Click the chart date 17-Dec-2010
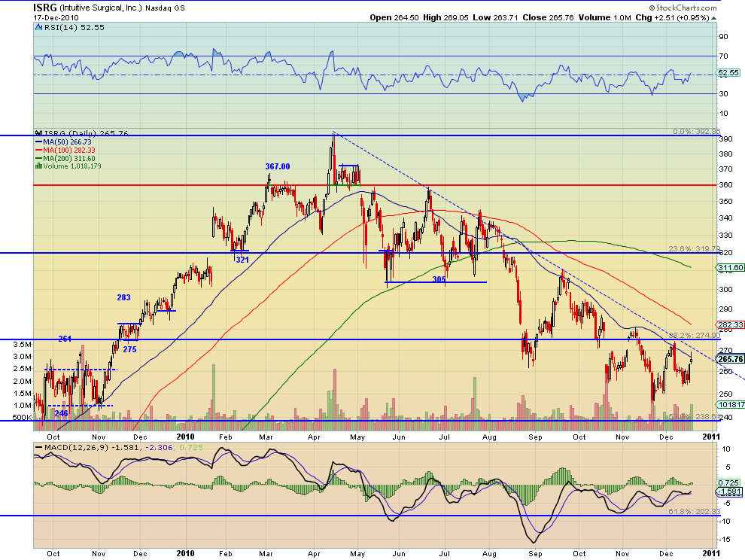This screenshot has height=560, width=745. click(56, 17)
